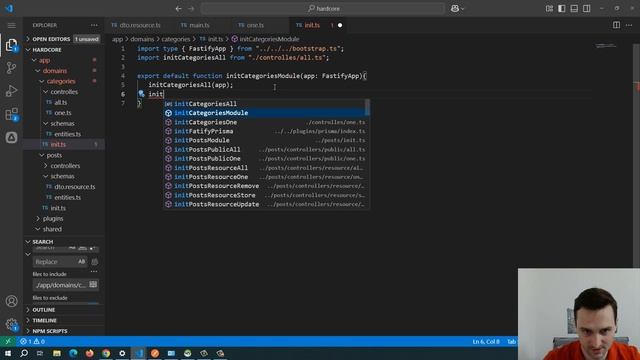The image size is (640, 360).
Task: Open editor More Actions ellipsis
Action: (629, 25)
